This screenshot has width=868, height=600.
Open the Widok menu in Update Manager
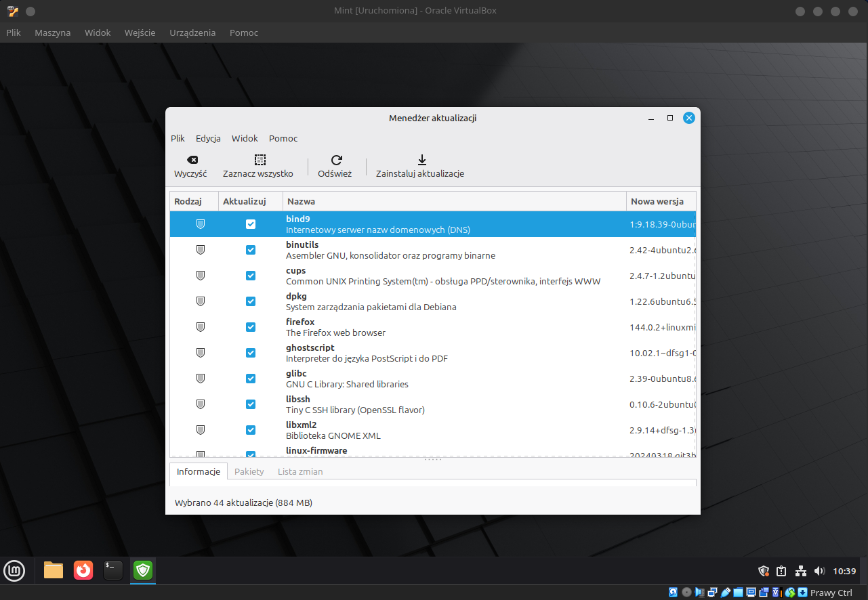(245, 138)
